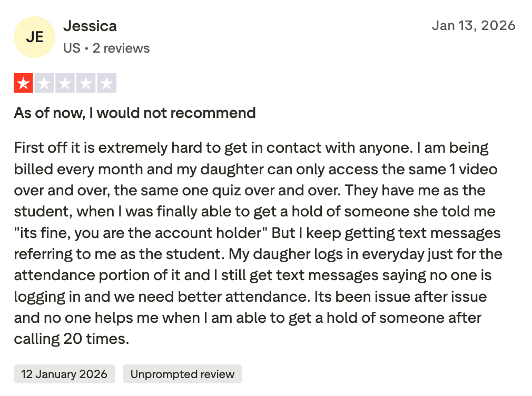Click the second rating star
Viewport: 532px width, 396px height.
coord(44,83)
